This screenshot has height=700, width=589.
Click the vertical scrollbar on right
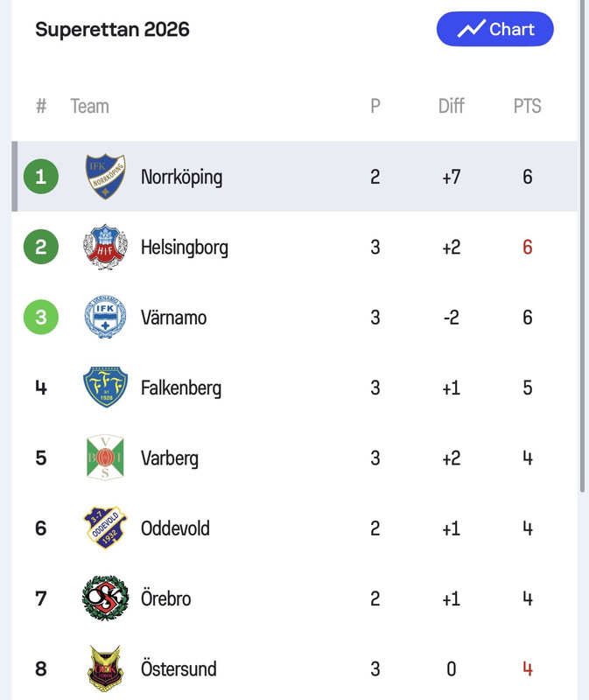582,246
